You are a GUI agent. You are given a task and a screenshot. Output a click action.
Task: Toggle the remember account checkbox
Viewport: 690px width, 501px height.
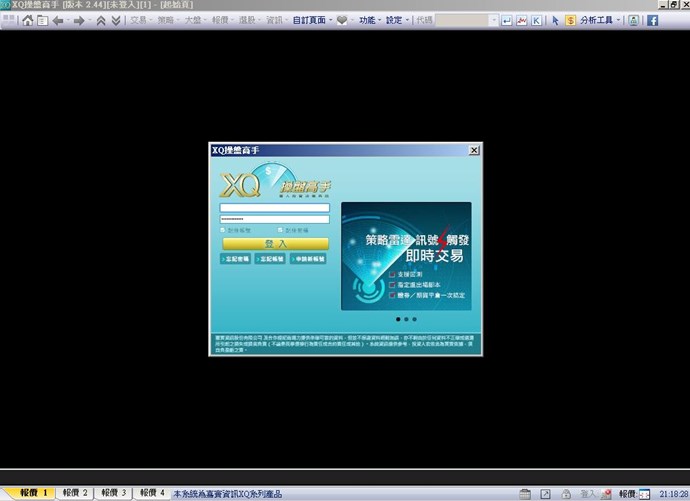[x=223, y=230]
